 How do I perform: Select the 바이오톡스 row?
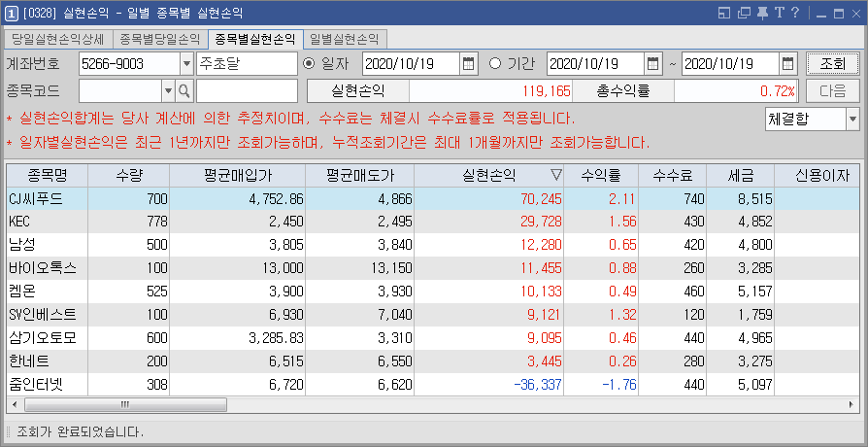433,268
